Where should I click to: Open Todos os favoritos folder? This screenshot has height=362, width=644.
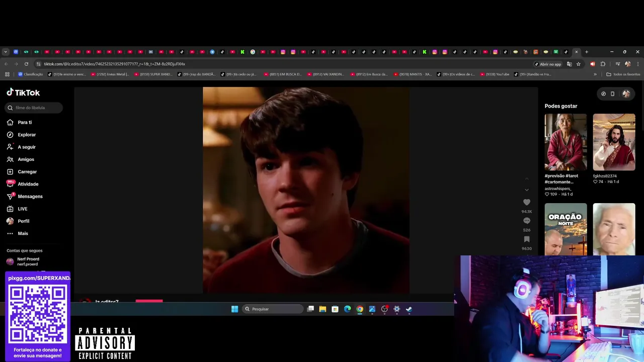coord(623,74)
